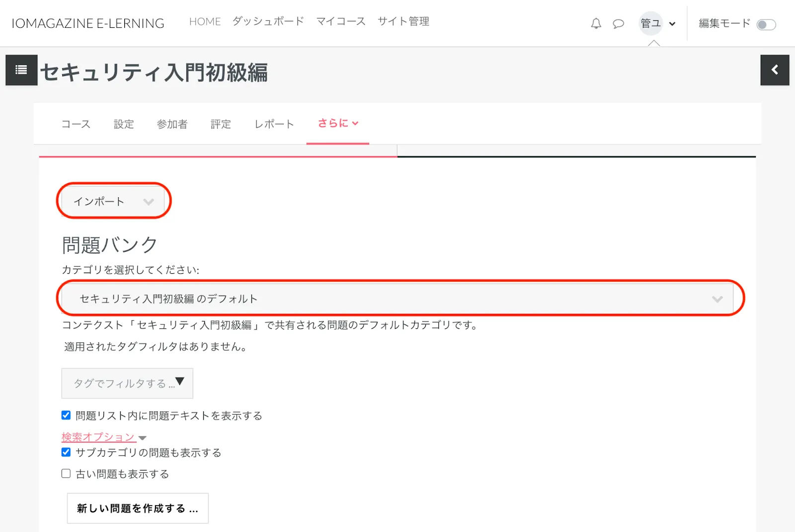This screenshot has height=532, width=795.
Task: Click the 検索オプション link
Action: [98, 437]
